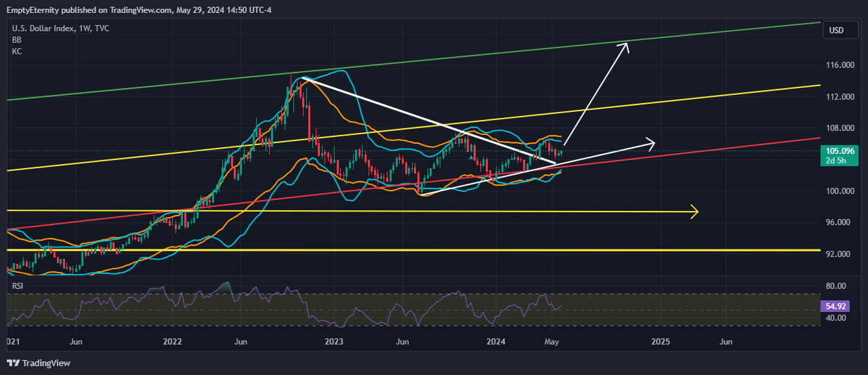Click the 80.00 RSI axis label

coord(836,286)
